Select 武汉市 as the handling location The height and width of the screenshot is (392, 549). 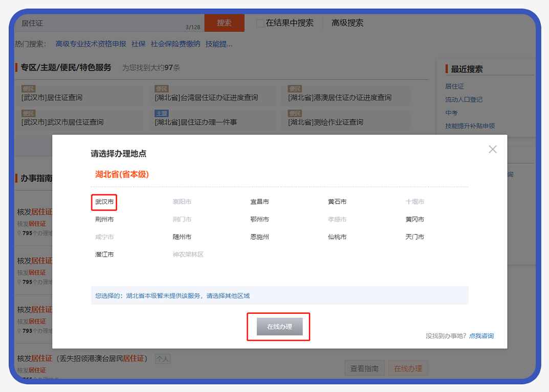tap(104, 202)
